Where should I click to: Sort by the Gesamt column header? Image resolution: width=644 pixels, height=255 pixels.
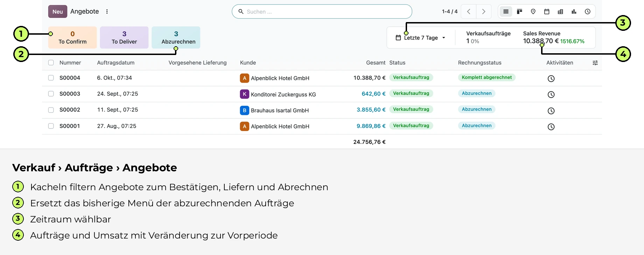pos(376,63)
